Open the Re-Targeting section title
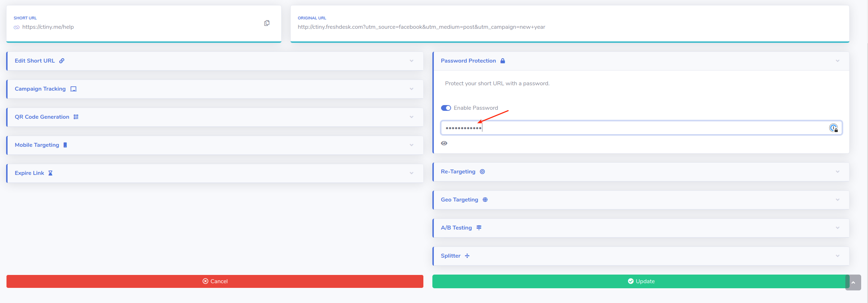This screenshot has width=868, height=303. [x=458, y=172]
